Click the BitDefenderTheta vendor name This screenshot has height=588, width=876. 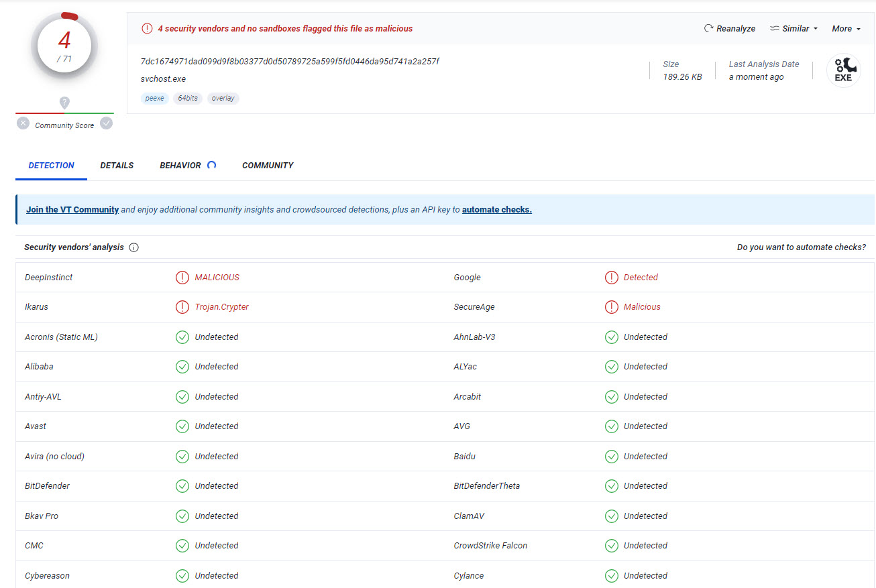487,486
